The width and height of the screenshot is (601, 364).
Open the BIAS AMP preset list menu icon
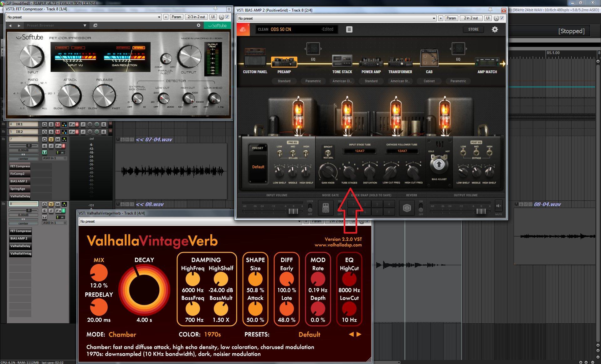point(349,29)
